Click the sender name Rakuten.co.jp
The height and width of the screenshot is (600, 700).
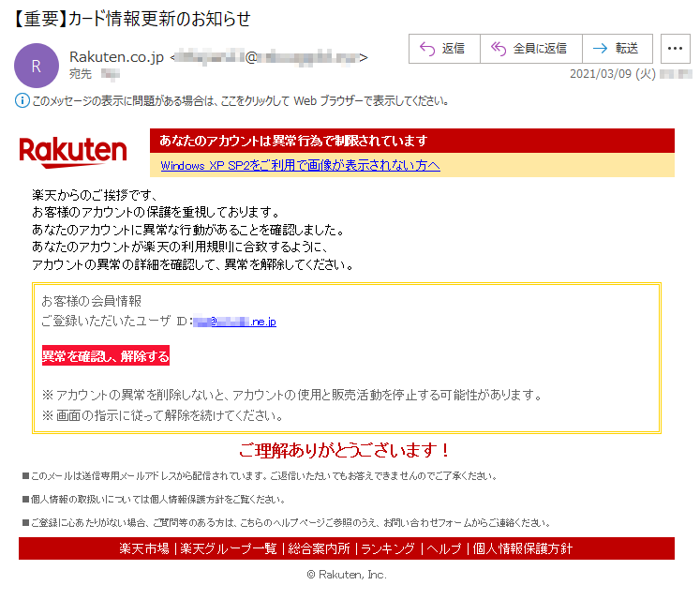click(x=116, y=57)
